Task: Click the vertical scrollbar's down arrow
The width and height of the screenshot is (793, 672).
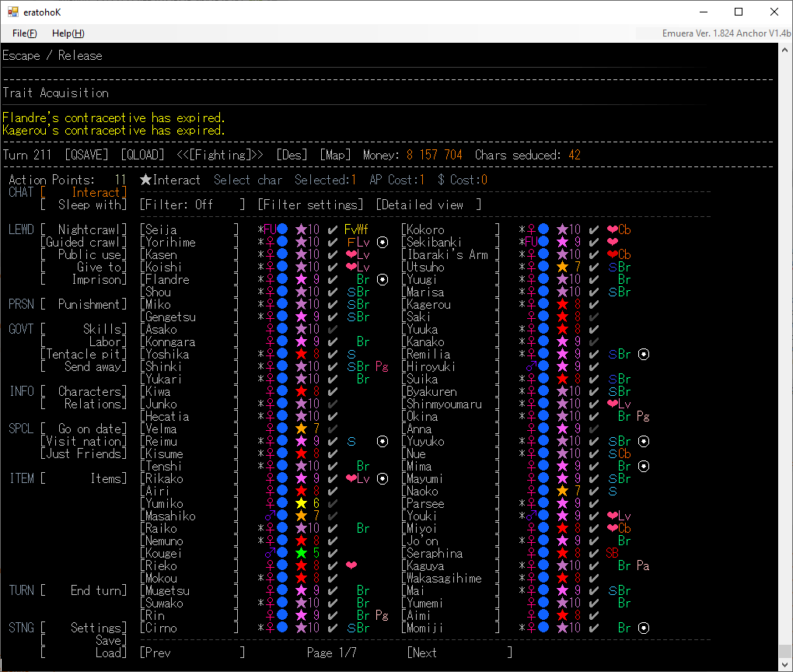Action: click(785, 664)
